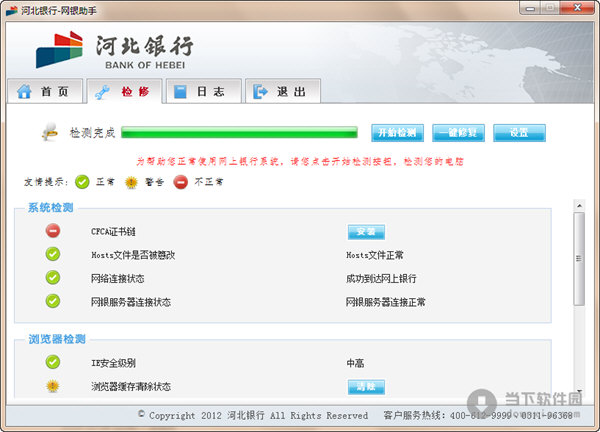Click the yellow 警告 legend icon
The width and height of the screenshot is (600, 432).
pos(131,182)
